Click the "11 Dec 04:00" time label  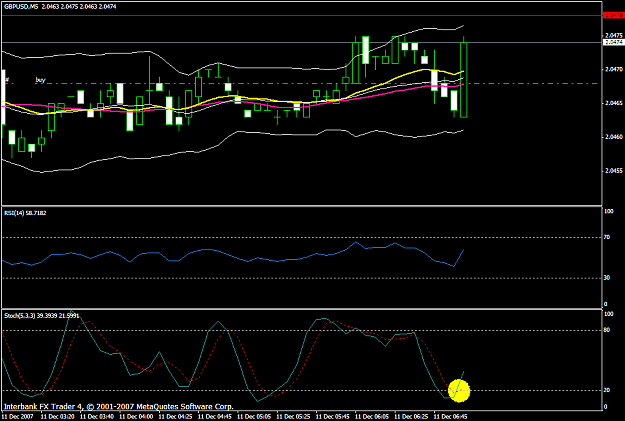(136, 417)
